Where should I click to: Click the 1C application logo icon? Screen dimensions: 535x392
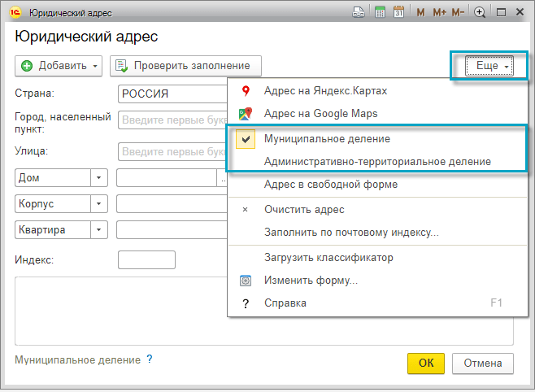15,13
